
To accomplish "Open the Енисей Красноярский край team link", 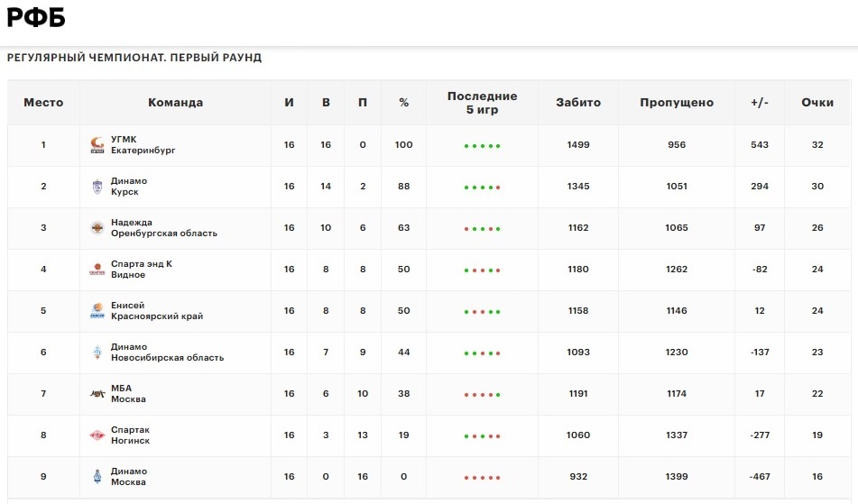I will tap(157, 311).
